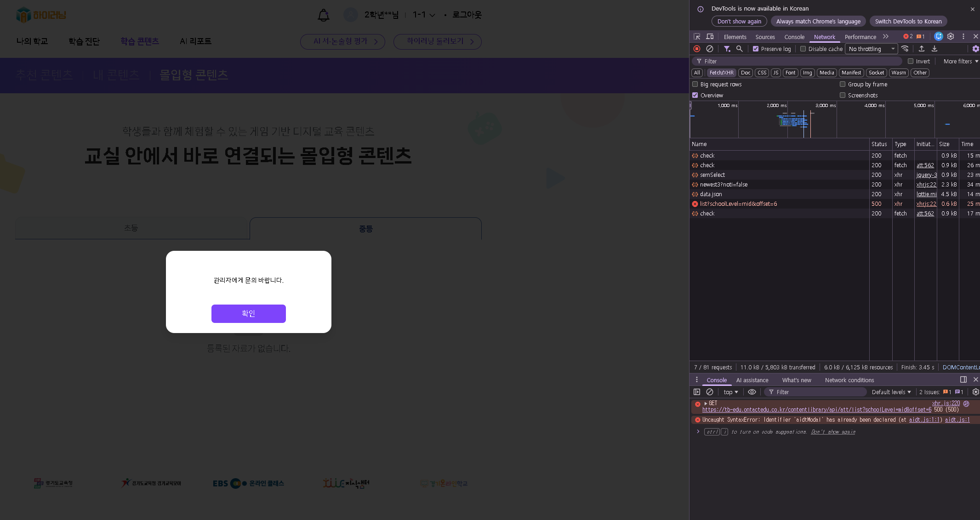This screenshot has width=980, height=520.
Task: Expand the GET error message arrow
Action: (706, 403)
